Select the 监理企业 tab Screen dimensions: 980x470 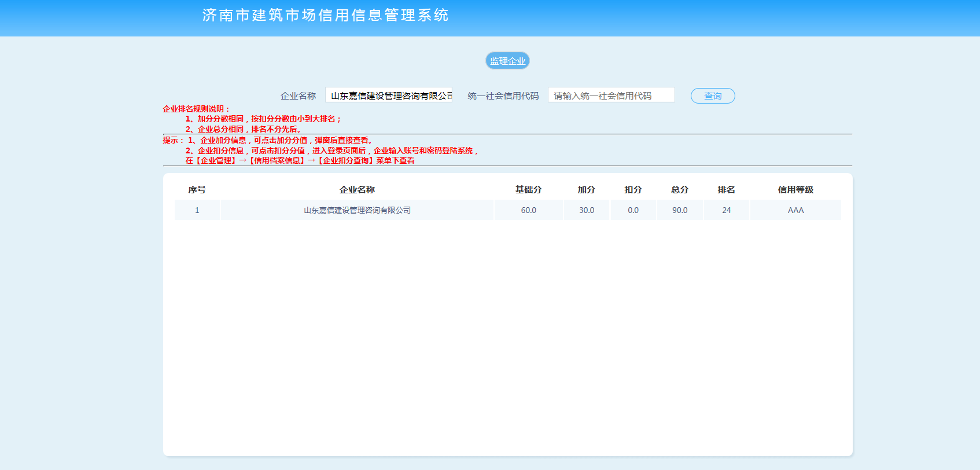click(507, 61)
